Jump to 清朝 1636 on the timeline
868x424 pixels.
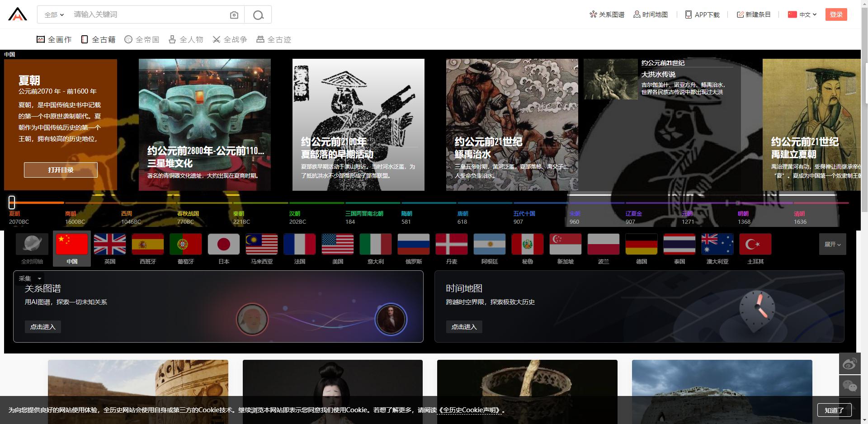pos(800,217)
